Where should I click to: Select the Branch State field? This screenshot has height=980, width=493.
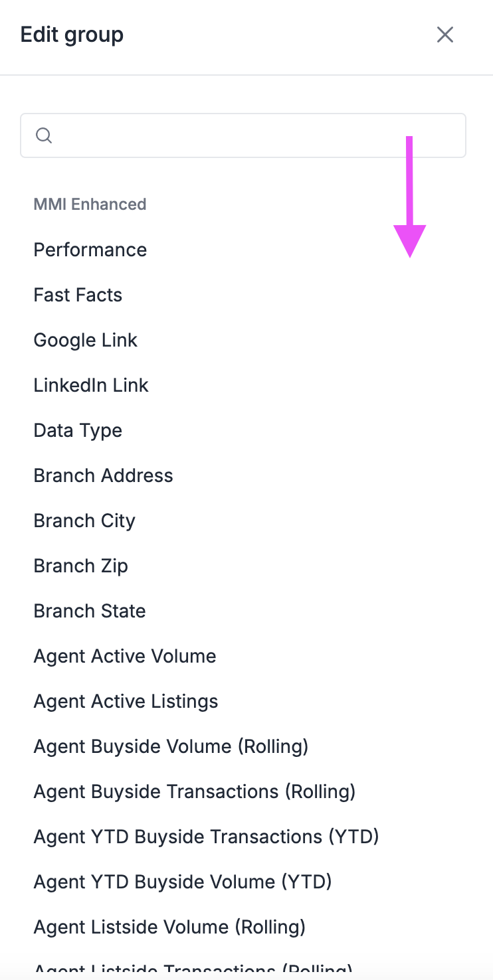[89, 611]
